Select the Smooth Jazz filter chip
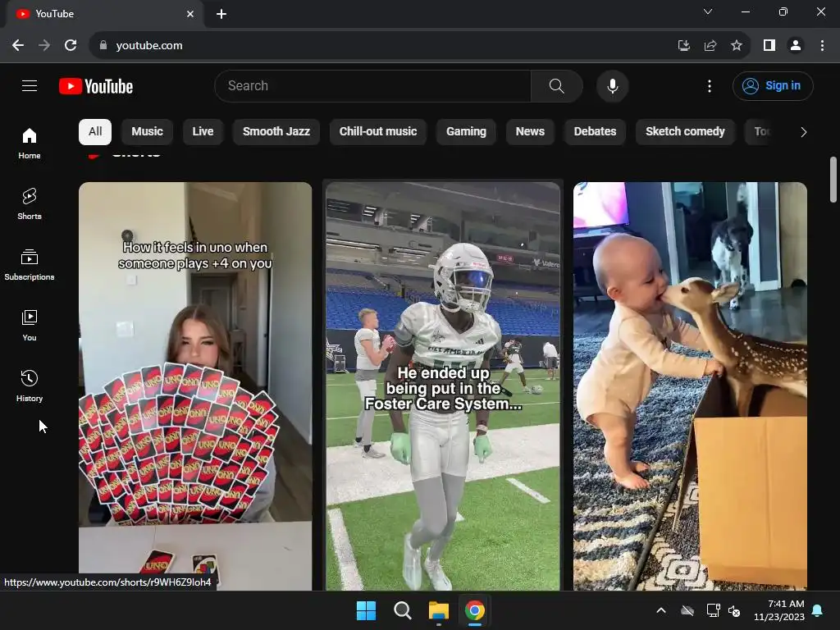This screenshot has height=630, width=840. coord(276,132)
